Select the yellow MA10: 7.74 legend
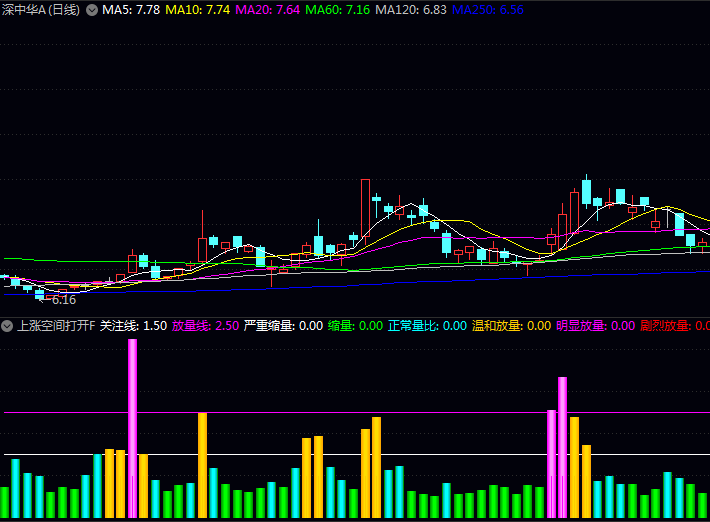 pyautogui.click(x=198, y=10)
